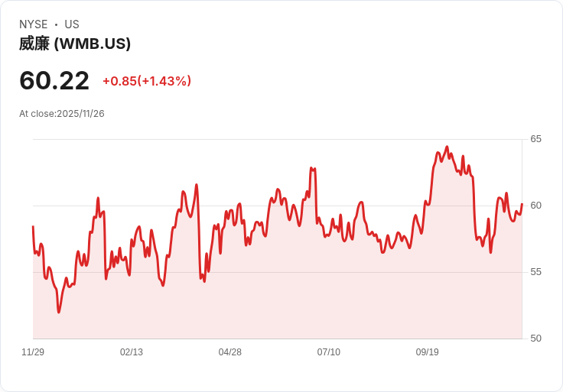The image size is (563, 392).
Task: Click the US market label
Action: click(x=72, y=24)
